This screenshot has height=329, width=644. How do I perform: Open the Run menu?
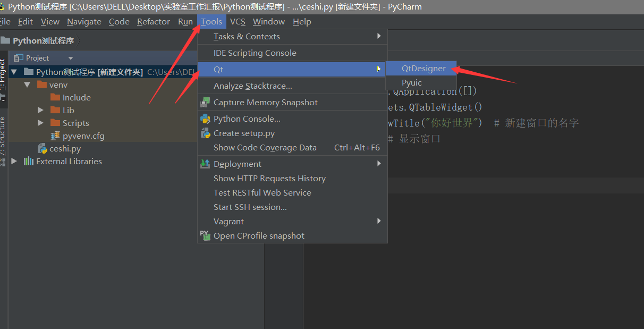pos(185,22)
